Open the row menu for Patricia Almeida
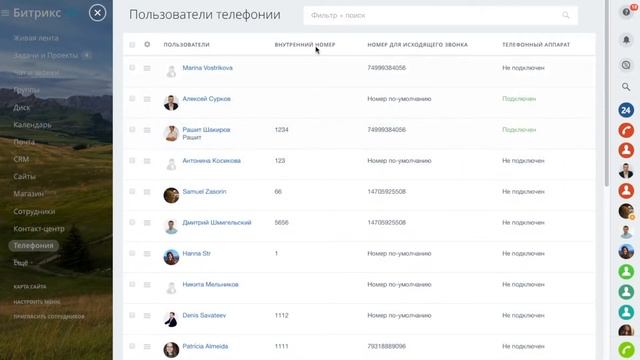Screen dimensions: 640x360 click(147, 347)
